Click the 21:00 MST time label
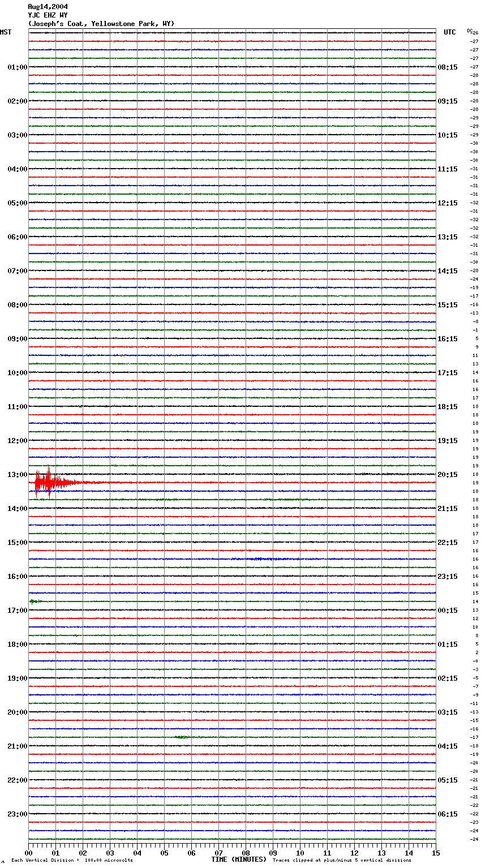 tap(18, 746)
